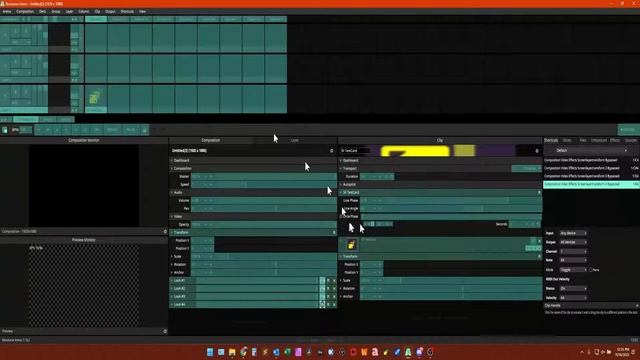The width and height of the screenshot is (640, 360).
Task: Switch to the Shortcuts tab in right panel
Action: 551,140
